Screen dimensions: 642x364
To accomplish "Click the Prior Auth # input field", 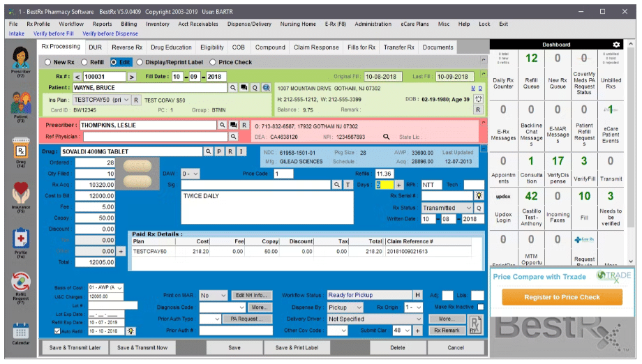I will pos(236,331).
